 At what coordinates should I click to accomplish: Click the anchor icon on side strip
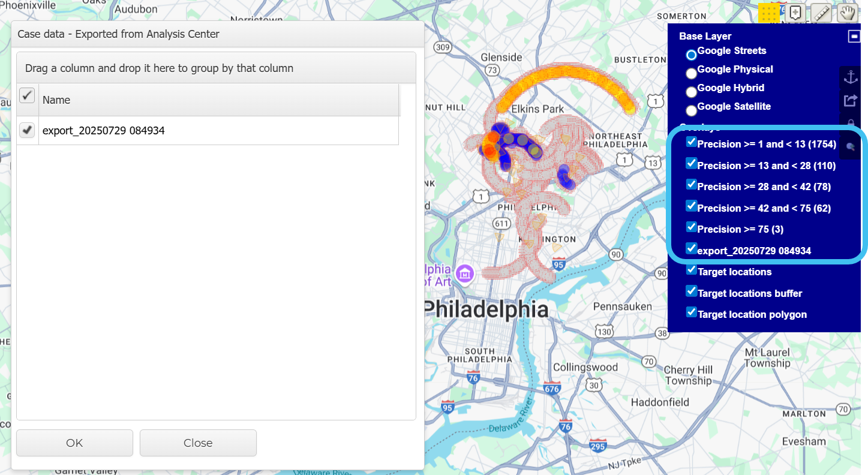tap(851, 77)
